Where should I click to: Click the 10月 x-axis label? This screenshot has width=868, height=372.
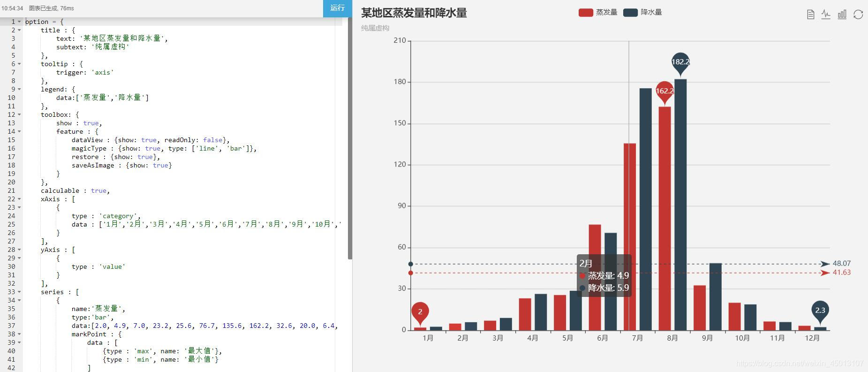742,338
